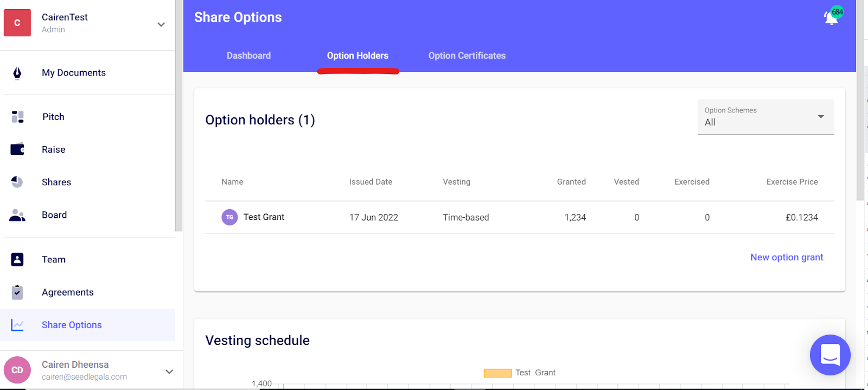This screenshot has width=868, height=390.
Task: Click the TG avatar for Test Grant
Action: pos(229,217)
